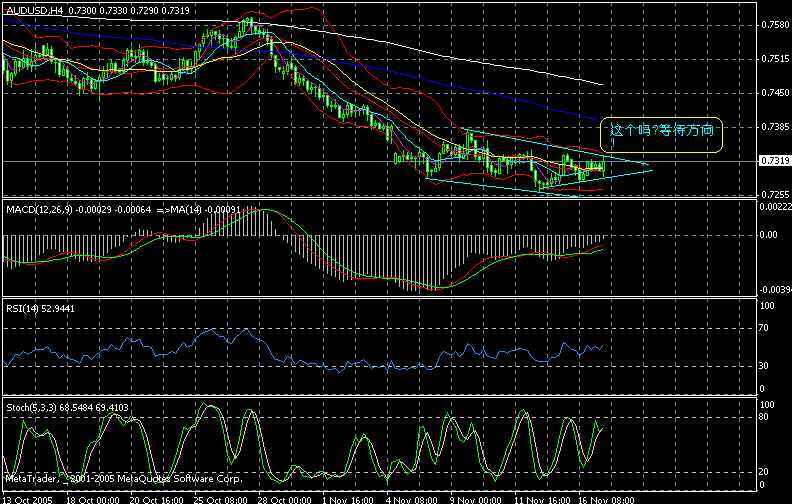
Task: Click the 9 Nov 00:00 time label
Action: point(476,500)
